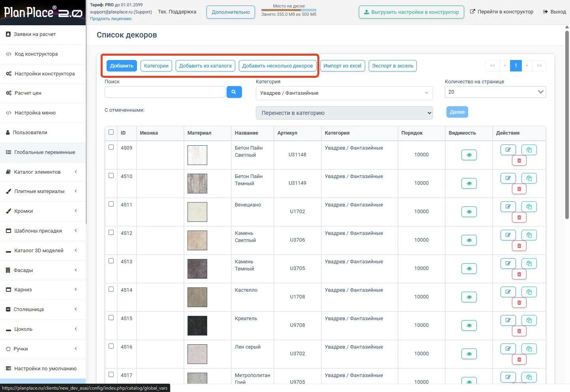Go to pagination page 1
Screen dimensions: 570x392
point(516,66)
